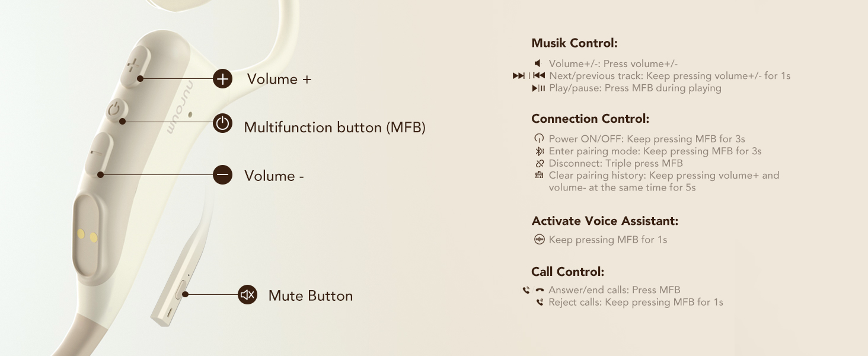Click the gold charging contacts on the headset
The width and height of the screenshot is (868, 356).
tap(87, 236)
